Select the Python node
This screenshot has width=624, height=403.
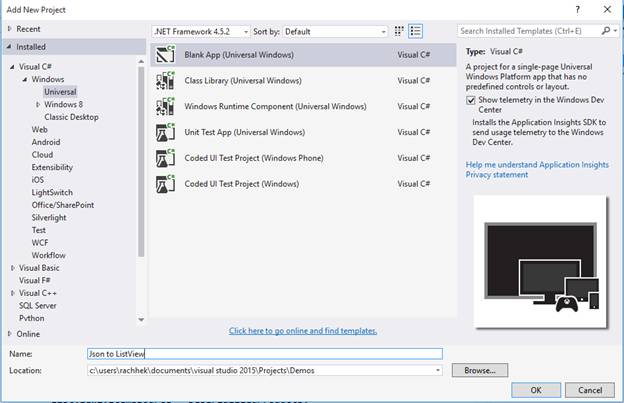[x=31, y=318]
